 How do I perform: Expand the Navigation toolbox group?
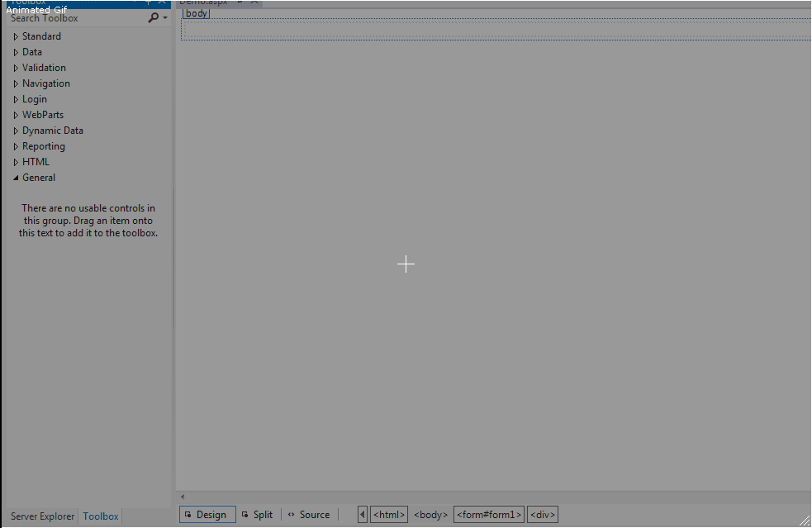coord(16,83)
